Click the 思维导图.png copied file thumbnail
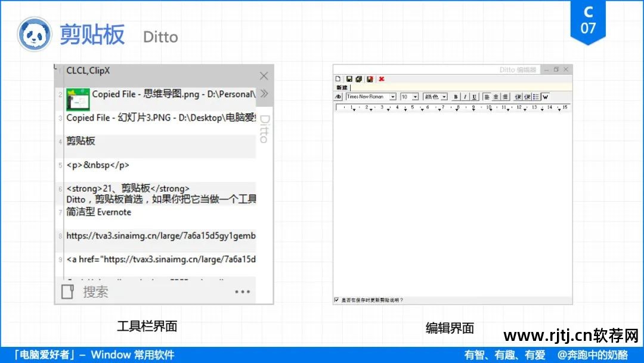Image resolution: width=644 pixels, height=363 pixels. [x=78, y=99]
